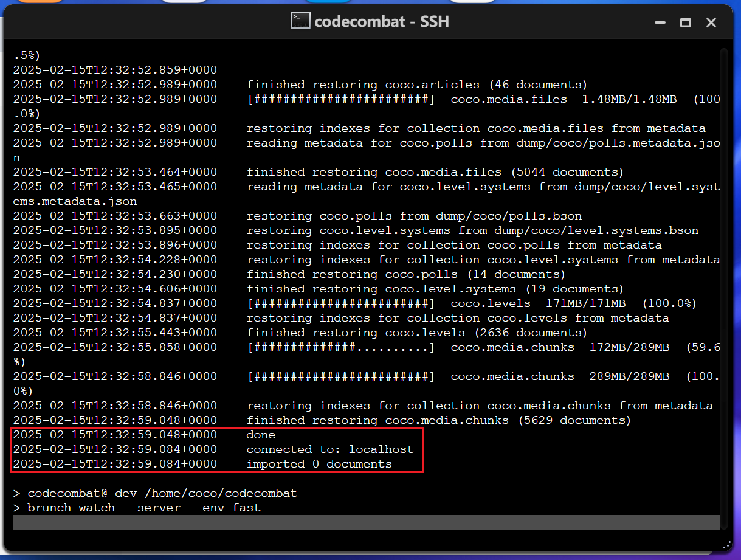
Task: Close the codecombat SSH window
Action: click(711, 22)
